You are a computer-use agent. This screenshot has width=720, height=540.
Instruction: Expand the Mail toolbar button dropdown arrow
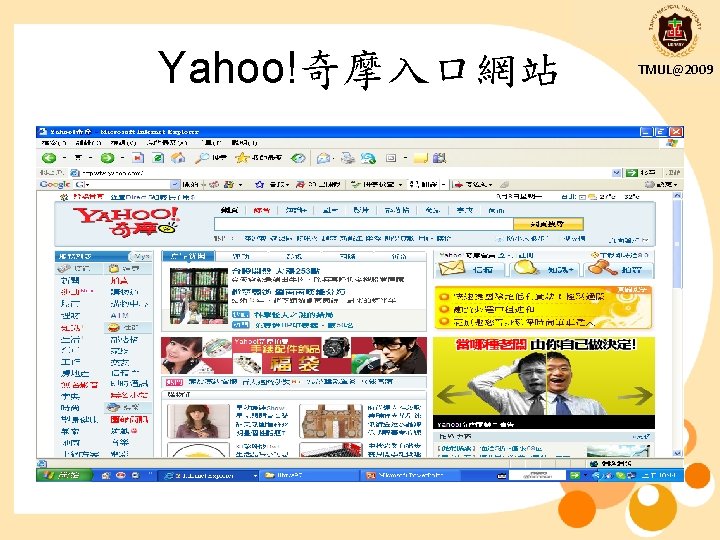(x=333, y=158)
